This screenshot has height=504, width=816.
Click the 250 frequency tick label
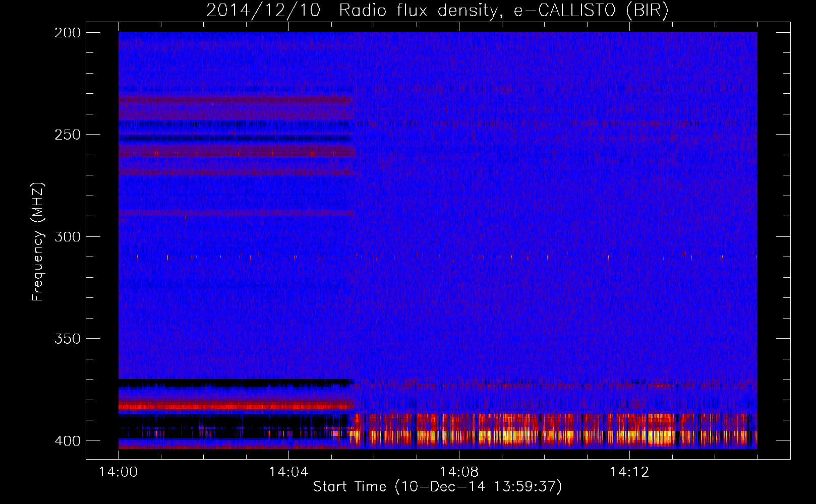pos(67,135)
